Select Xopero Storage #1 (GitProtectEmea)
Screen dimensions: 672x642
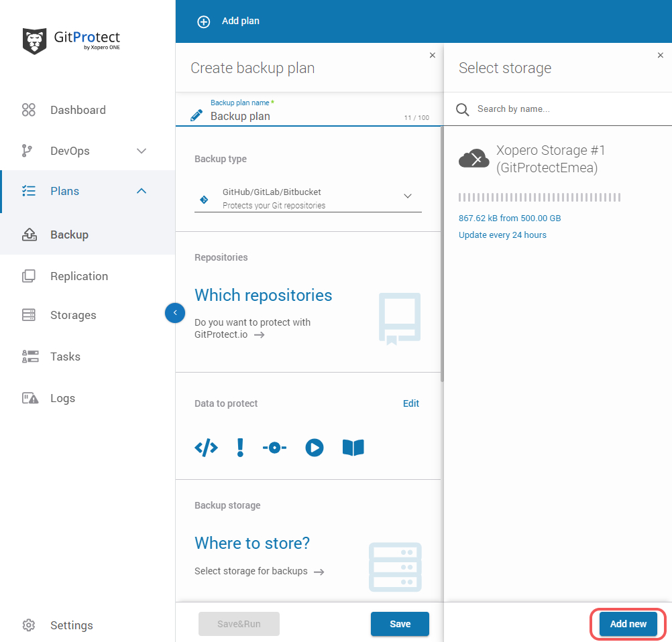551,159
